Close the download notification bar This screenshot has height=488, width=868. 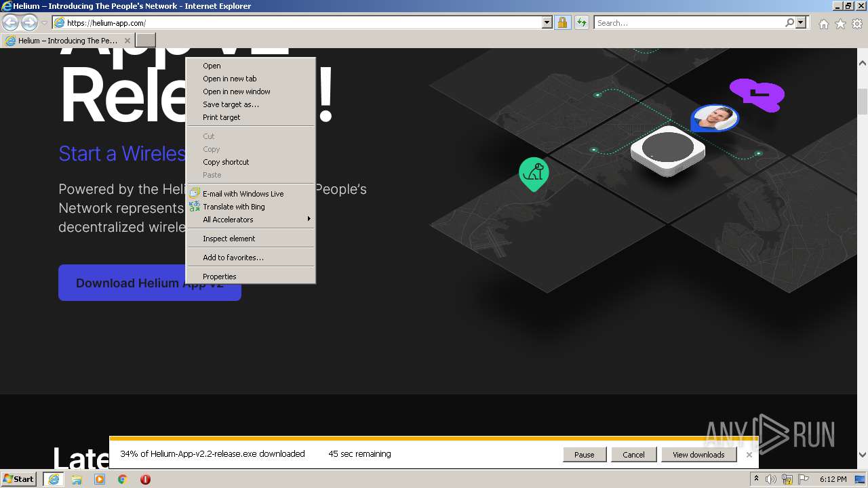(749, 455)
